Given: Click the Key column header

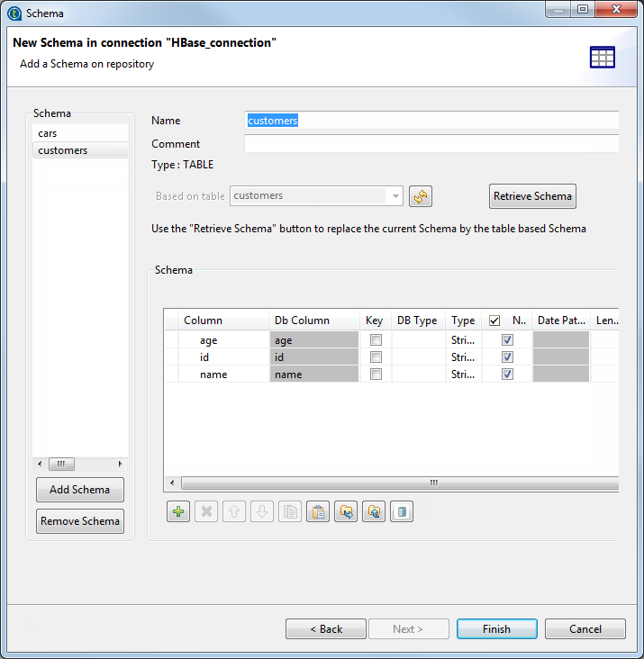Looking at the screenshot, I should click(374, 320).
